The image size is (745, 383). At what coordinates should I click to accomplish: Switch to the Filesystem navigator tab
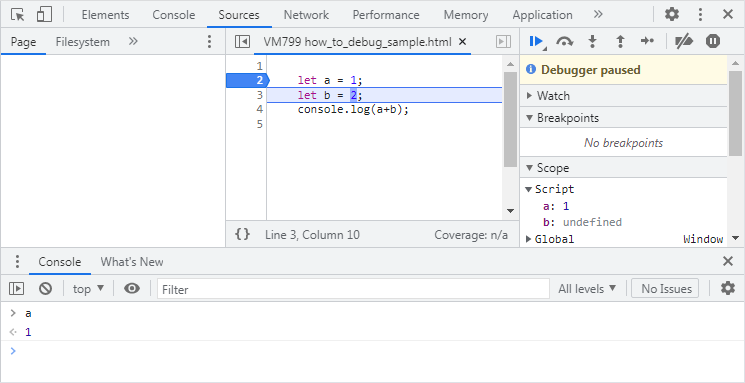pyautogui.click(x=83, y=42)
